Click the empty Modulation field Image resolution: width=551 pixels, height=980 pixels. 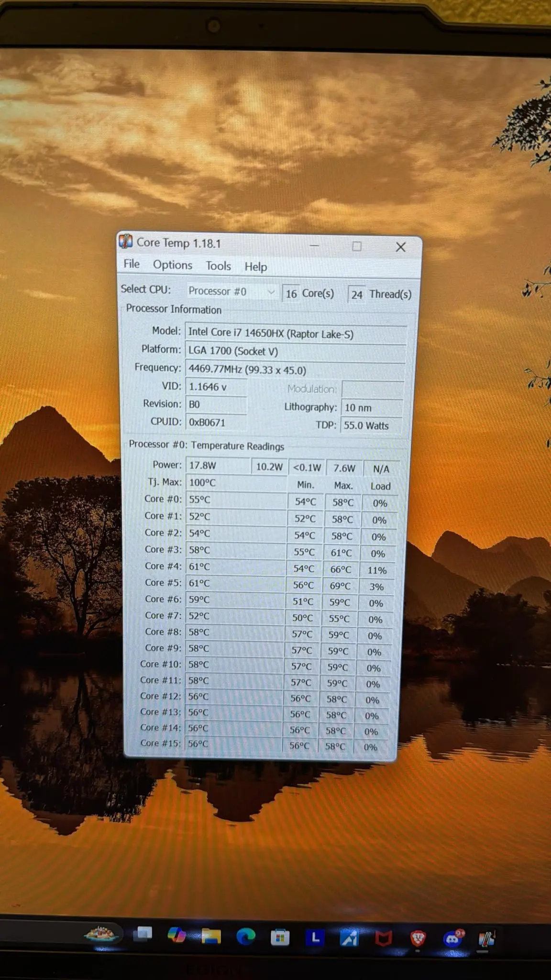[x=373, y=389]
